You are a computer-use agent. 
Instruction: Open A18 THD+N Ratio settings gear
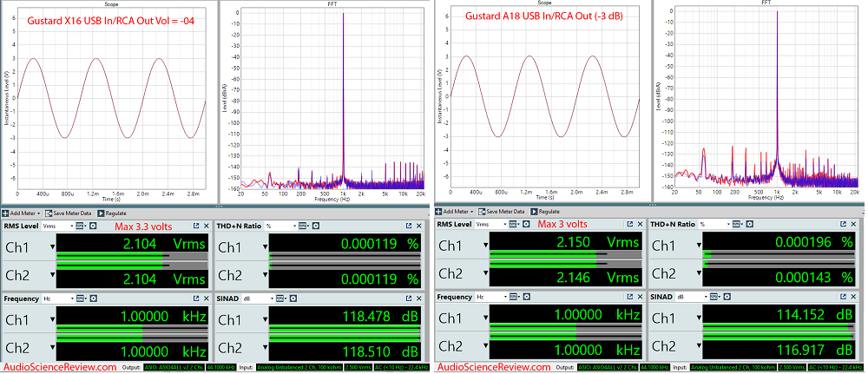click(x=750, y=224)
